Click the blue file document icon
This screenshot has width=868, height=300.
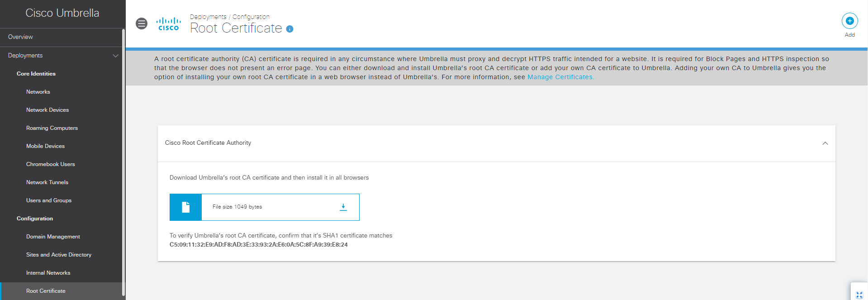185,207
